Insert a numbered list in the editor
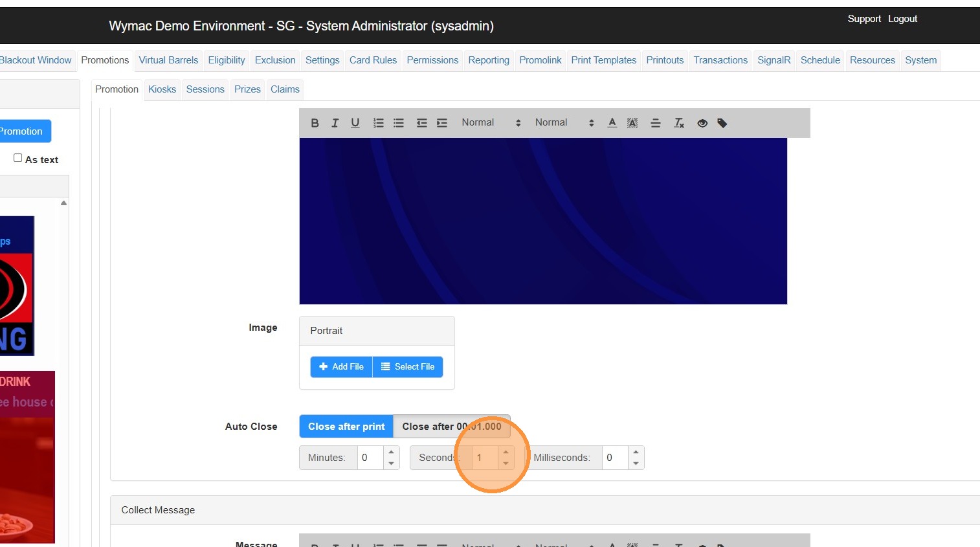Screen dimensions: 980x547 379,123
